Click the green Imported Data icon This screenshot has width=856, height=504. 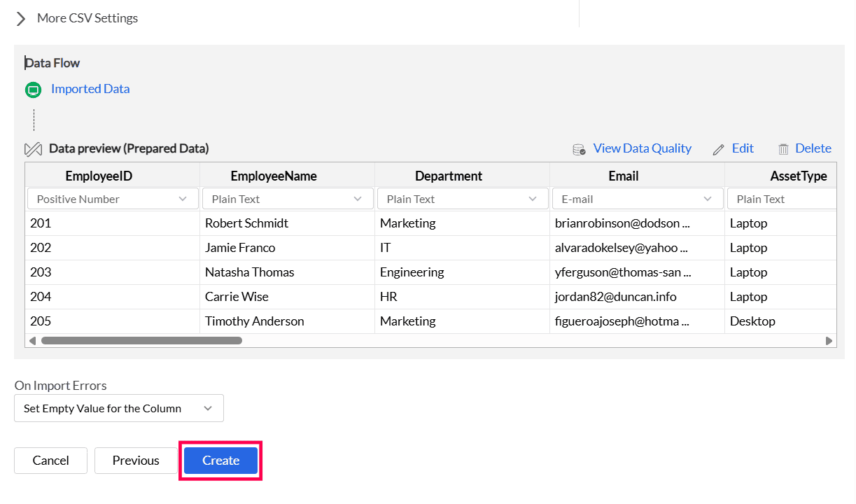click(x=33, y=90)
